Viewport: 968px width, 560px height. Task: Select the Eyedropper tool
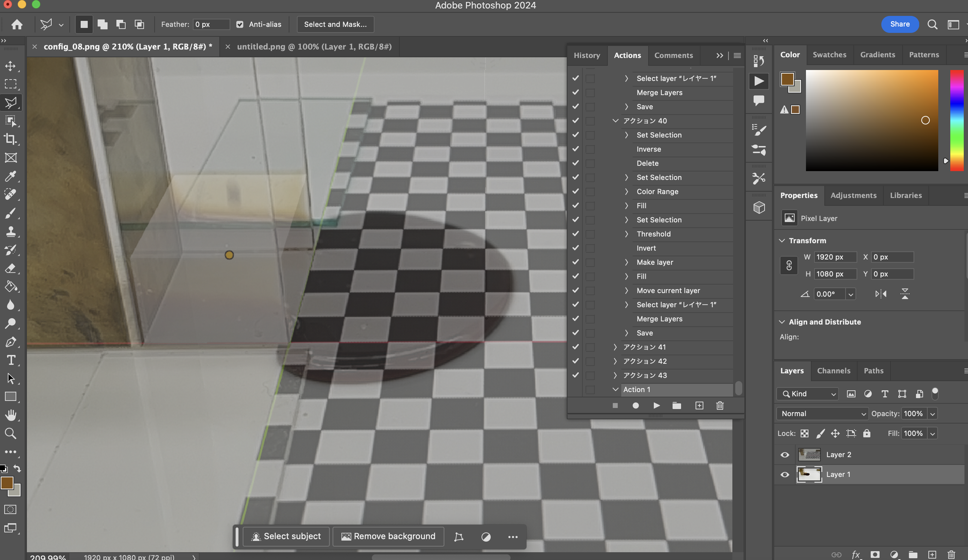[10, 176]
